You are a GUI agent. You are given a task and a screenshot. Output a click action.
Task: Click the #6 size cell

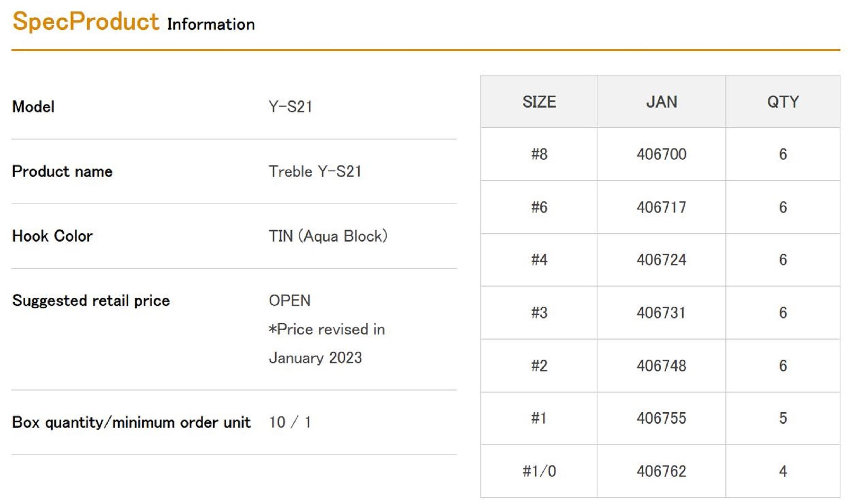539,207
